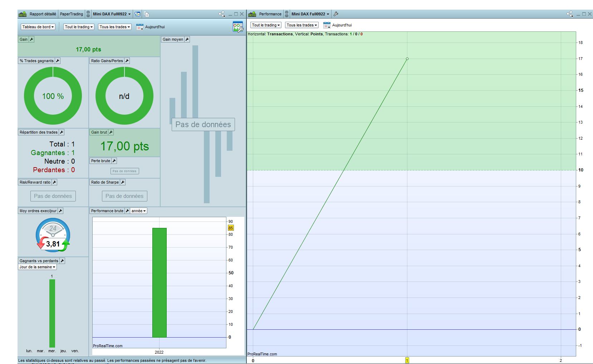Viewport: 593px width, 364px height.
Task: Click the Gagnants vs perdants wrench icon
Action: (x=62, y=261)
